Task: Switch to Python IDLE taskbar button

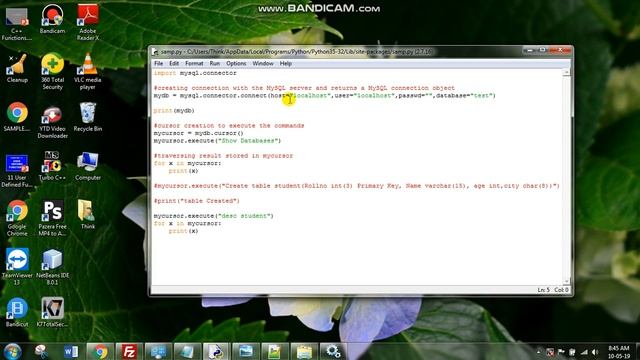Action: 216,351
